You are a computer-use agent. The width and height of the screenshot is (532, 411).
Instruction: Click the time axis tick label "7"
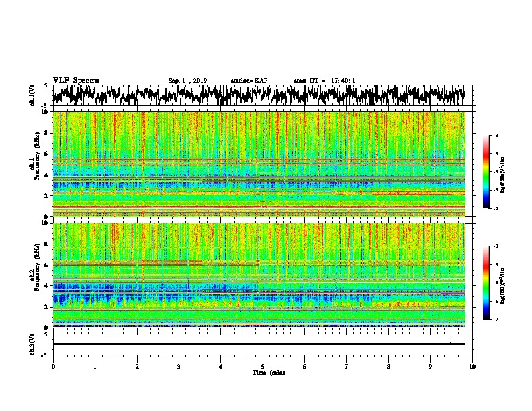[347, 367]
